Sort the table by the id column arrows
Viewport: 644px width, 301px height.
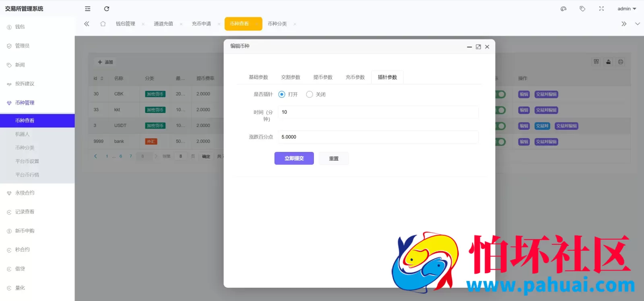pos(102,78)
